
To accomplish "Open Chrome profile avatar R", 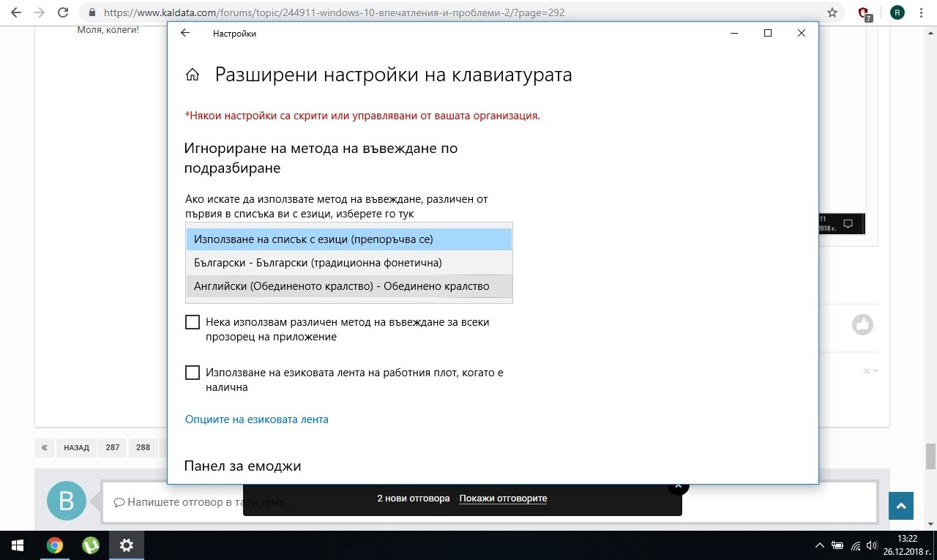I will click(897, 12).
